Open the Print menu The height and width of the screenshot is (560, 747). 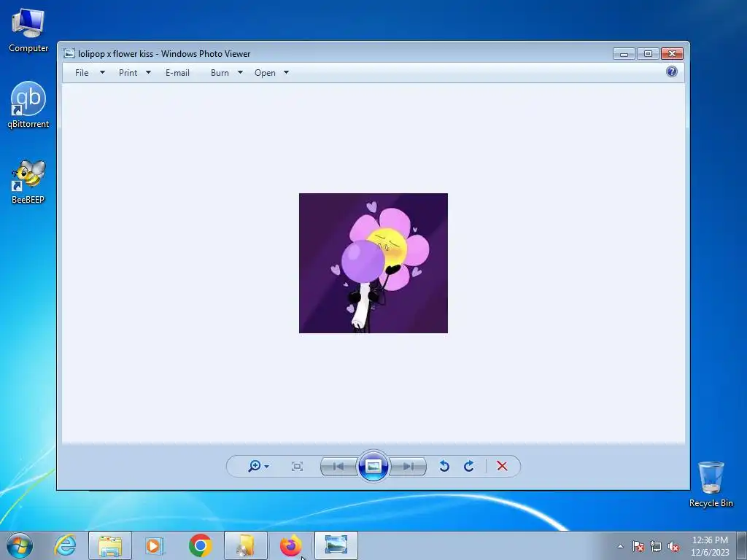(x=128, y=73)
